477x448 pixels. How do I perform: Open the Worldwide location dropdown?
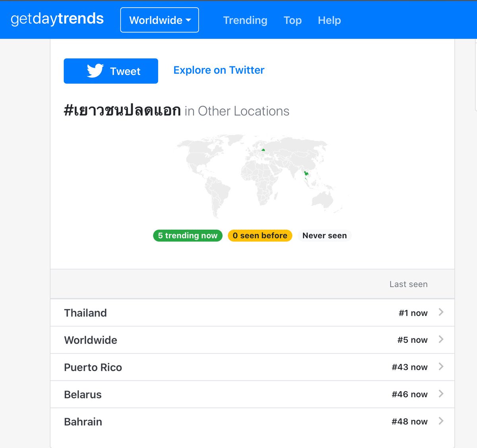pyautogui.click(x=159, y=20)
